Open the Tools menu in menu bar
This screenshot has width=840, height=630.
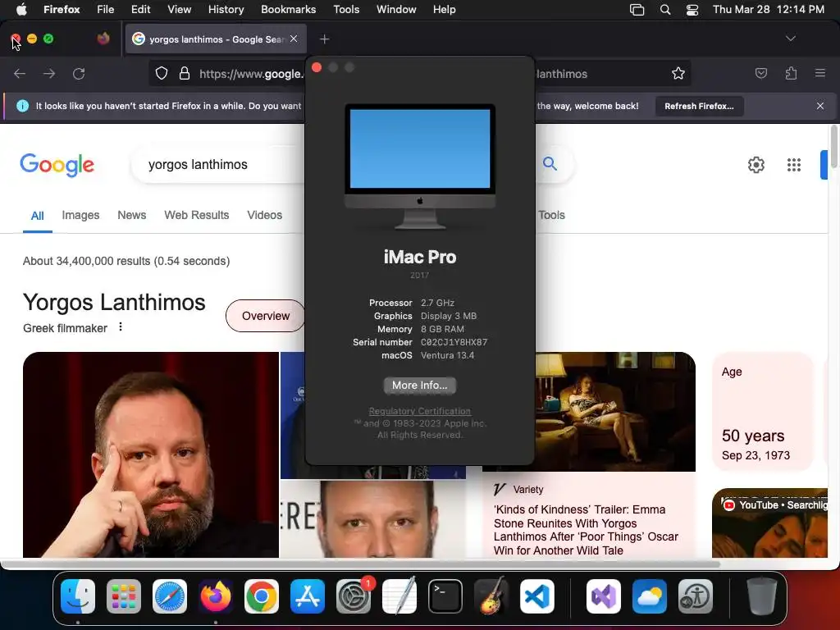[x=346, y=9]
